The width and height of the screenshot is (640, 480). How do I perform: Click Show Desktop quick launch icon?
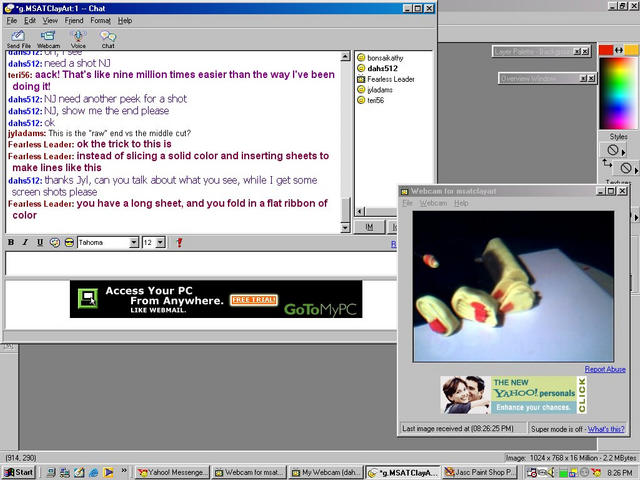point(79,472)
